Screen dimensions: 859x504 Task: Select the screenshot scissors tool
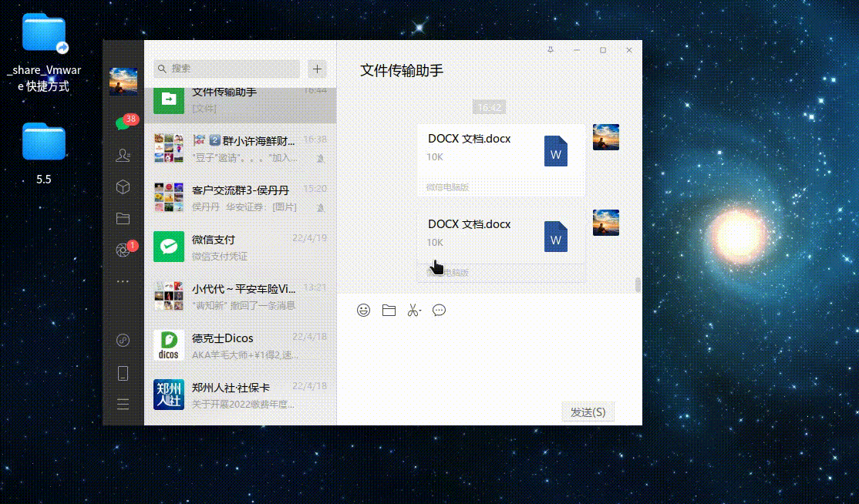412,311
